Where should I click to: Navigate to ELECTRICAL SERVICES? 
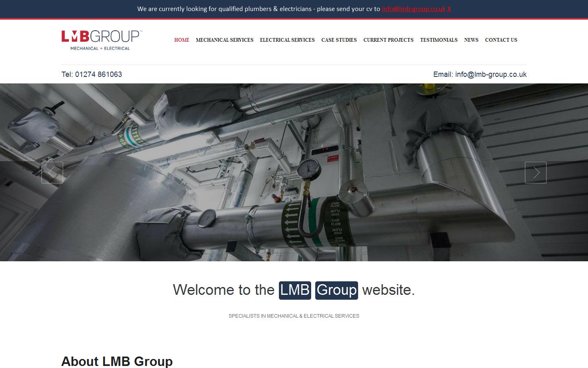[287, 40]
